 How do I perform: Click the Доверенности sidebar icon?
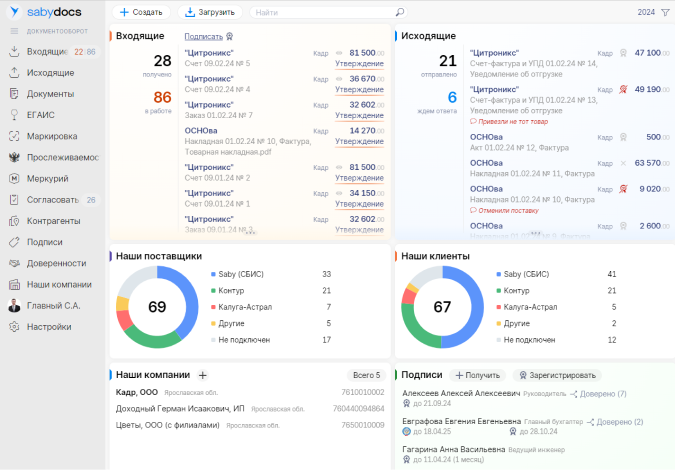pyautogui.click(x=14, y=263)
